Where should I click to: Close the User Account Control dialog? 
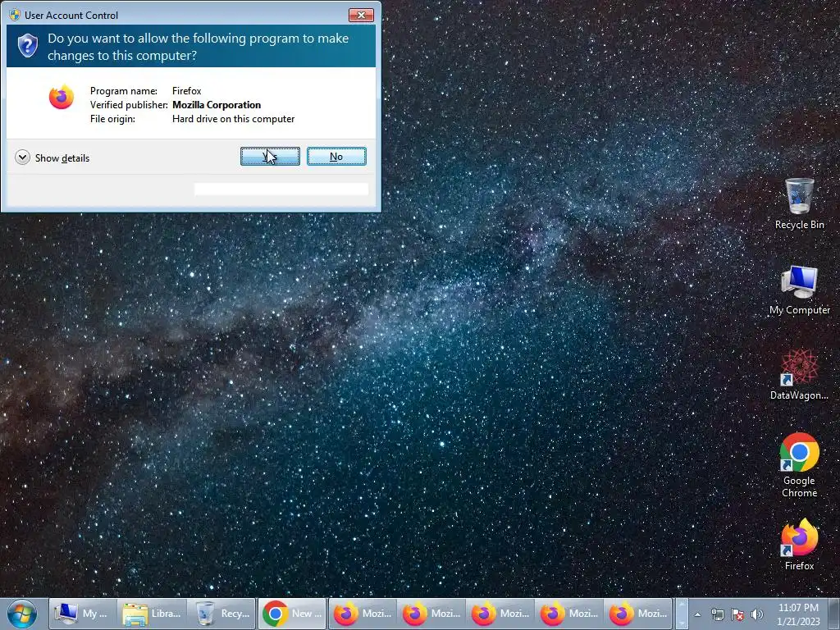click(x=361, y=15)
